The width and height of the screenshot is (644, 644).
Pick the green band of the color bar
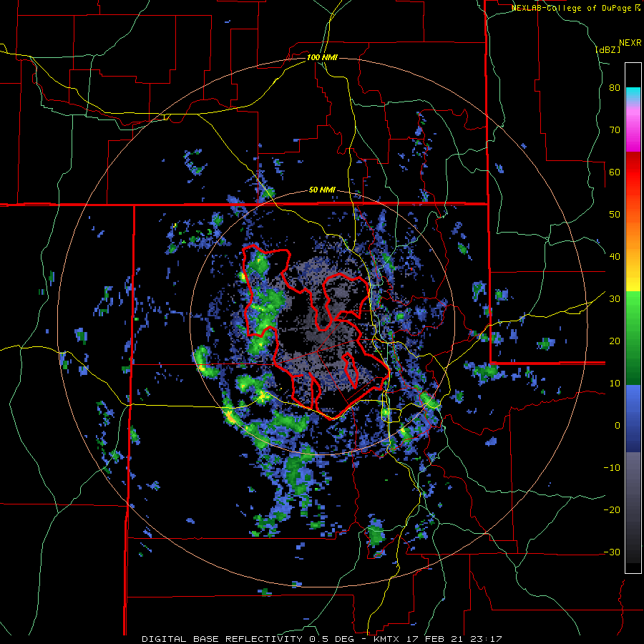633,338
